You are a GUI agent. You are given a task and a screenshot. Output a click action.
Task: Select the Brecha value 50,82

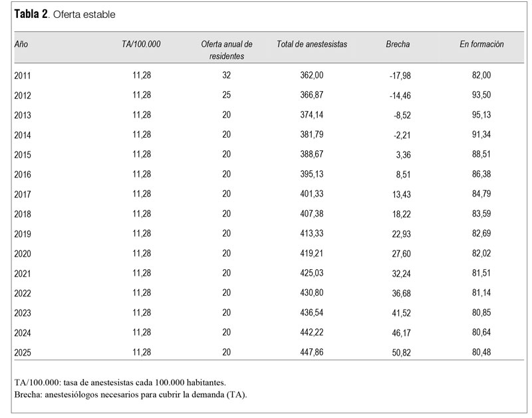pyautogui.click(x=400, y=352)
